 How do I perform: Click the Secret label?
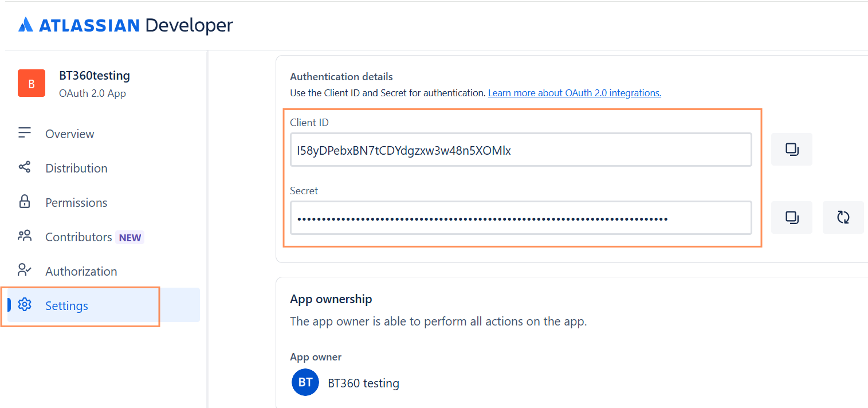point(304,191)
